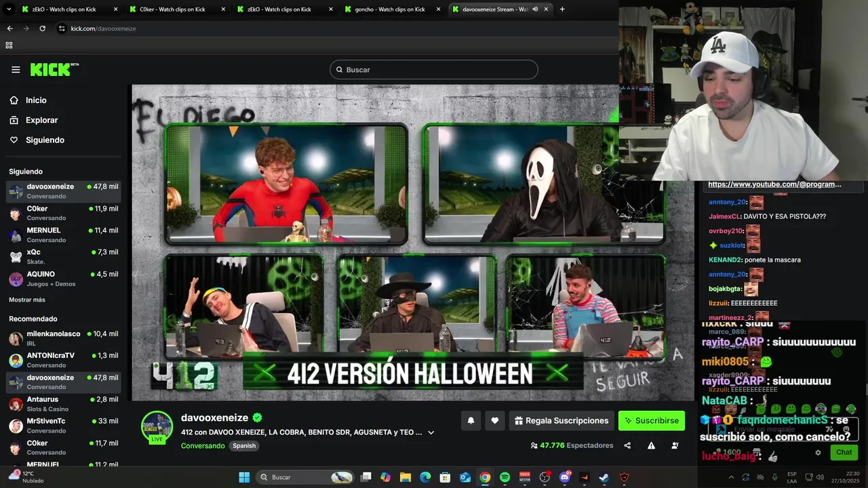Image resolution: width=868 pixels, height=488 pixels.
Task: Report stream using warning triangle icon
Action: 651,446
